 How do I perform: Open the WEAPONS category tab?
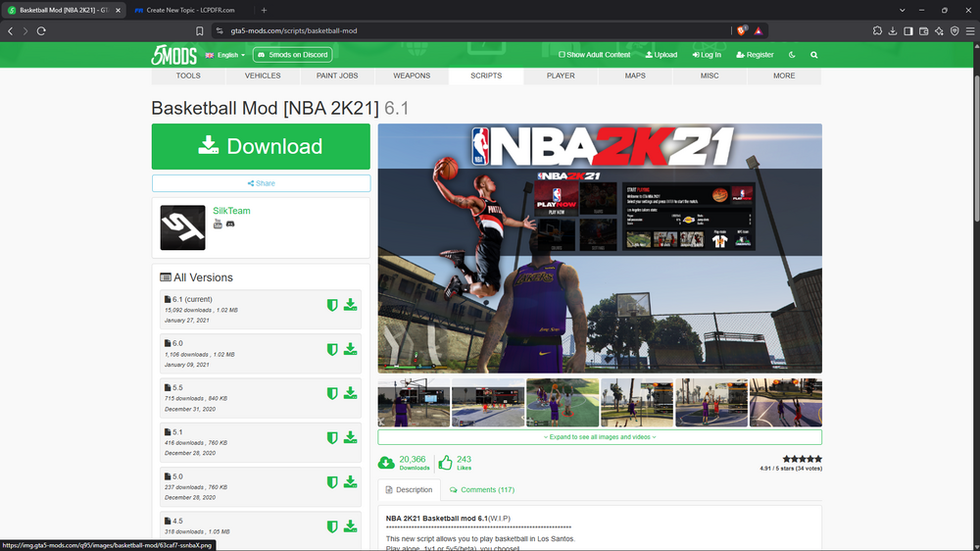(x=412, y=75)
